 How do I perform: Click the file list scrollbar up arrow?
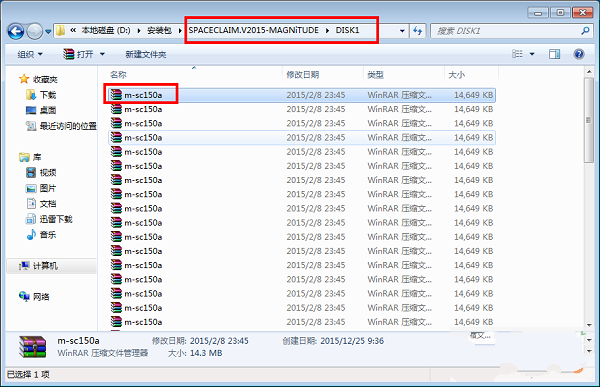(x=589, y=72)
